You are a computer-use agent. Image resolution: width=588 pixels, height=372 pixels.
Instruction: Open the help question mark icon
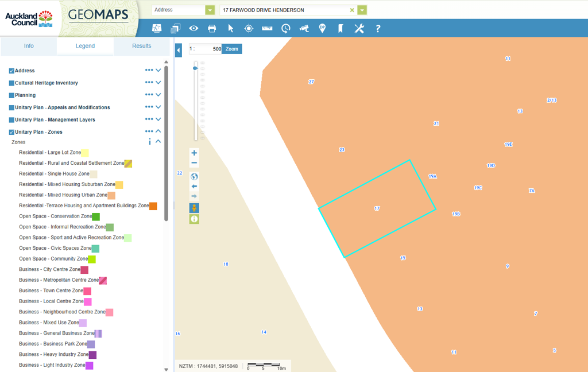(x=378, y=28)
